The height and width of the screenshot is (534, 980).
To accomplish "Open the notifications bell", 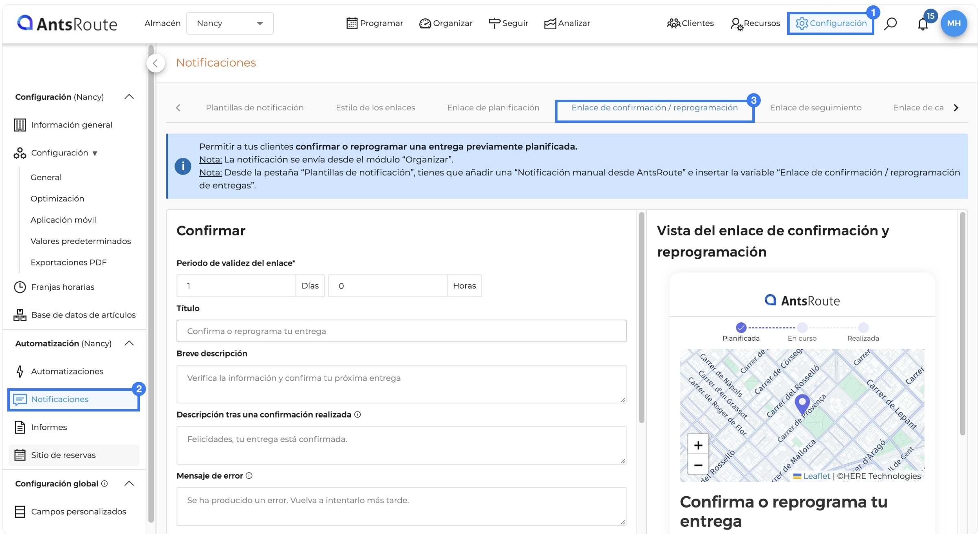I will (923, 24).
